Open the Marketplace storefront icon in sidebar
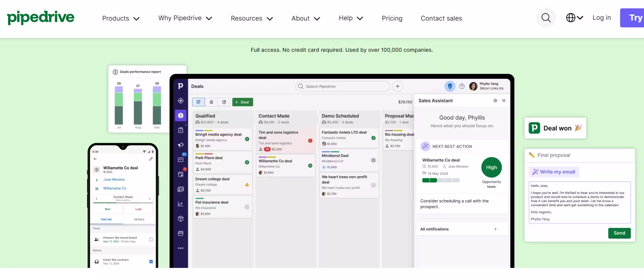The height and width of the screenshot is (274, 644). coord(181,233)
